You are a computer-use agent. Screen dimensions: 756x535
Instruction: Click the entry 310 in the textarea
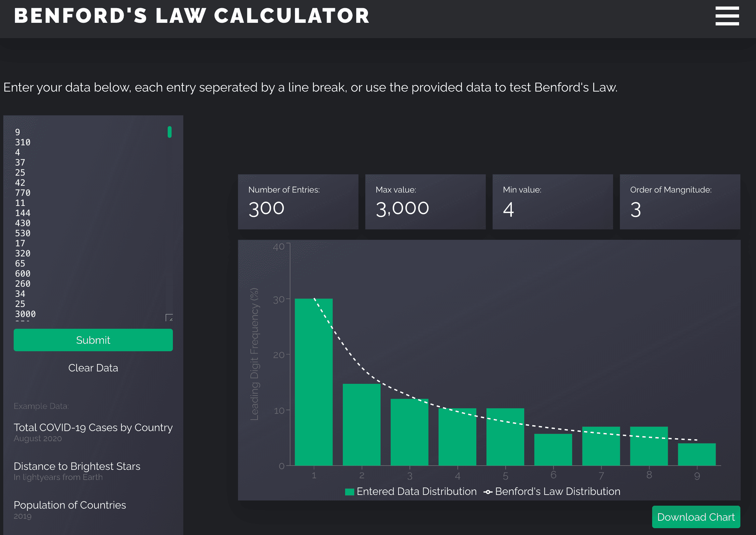[x=23, y=142]
